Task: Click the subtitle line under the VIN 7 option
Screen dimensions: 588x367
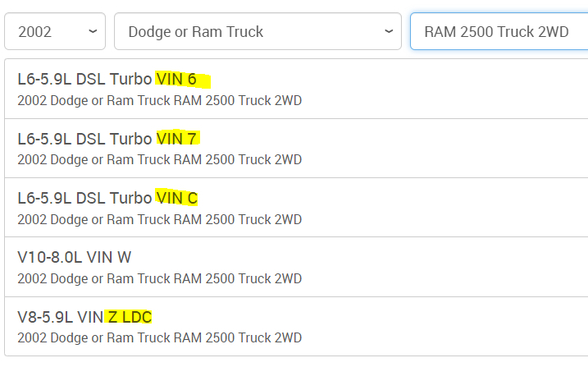Action: [x=159, y=160]
